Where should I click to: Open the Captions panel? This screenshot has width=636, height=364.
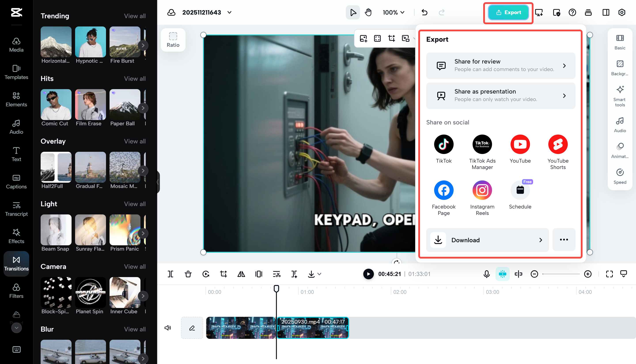click(16, 182)
